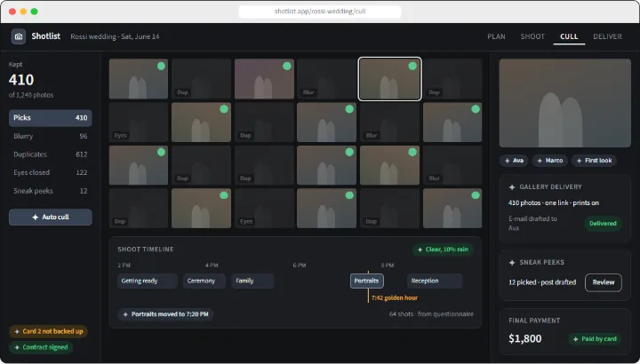
Task: Click the FINAL PAYMENT heading
Action: [x=534, y=320]
